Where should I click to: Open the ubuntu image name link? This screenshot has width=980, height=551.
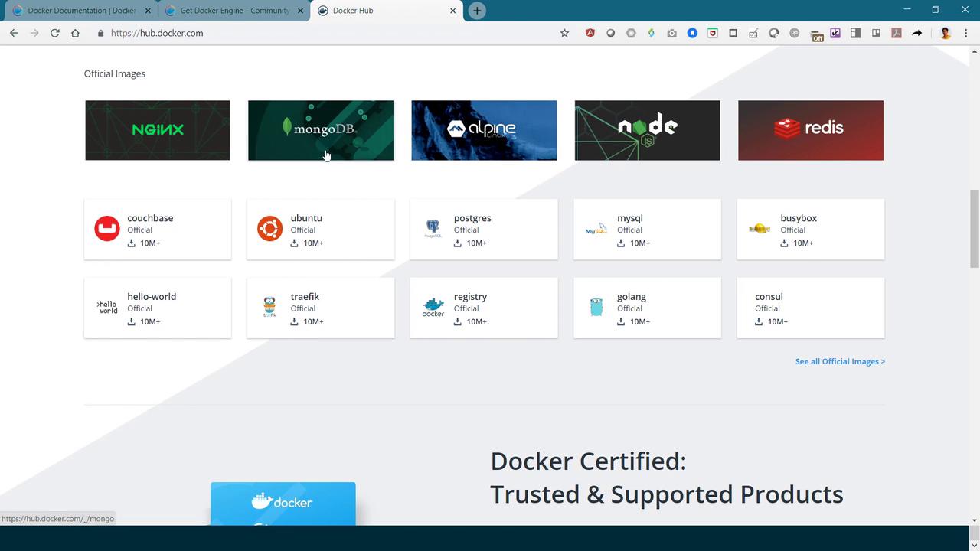tap(306, 218)
